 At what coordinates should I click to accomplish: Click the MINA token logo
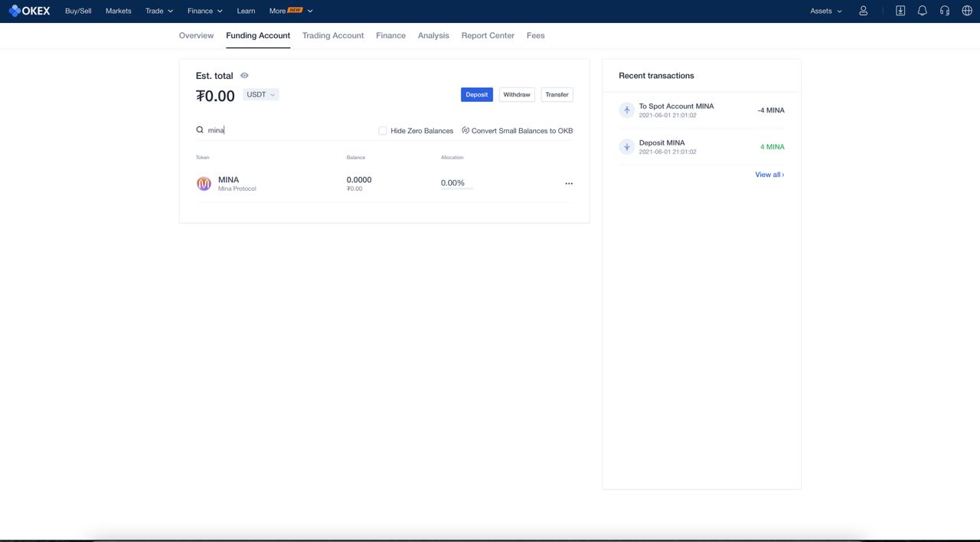point(204,184)
